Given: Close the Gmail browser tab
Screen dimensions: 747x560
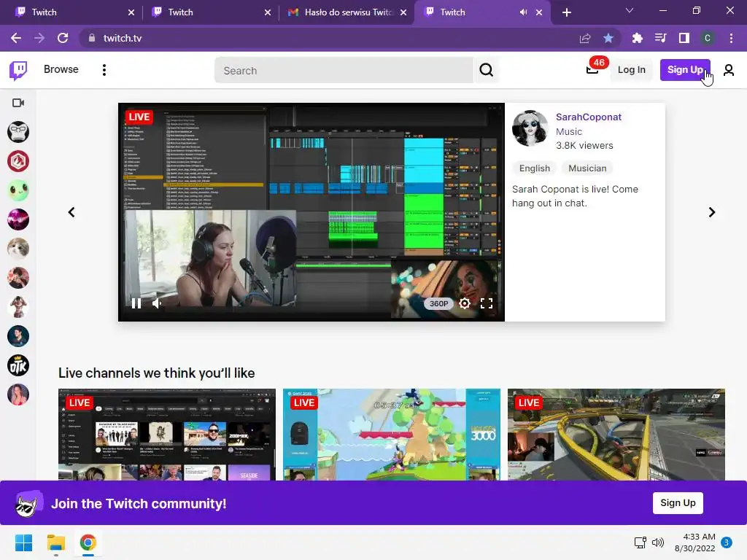Looking at the screenshot, I should click(403, 12).
